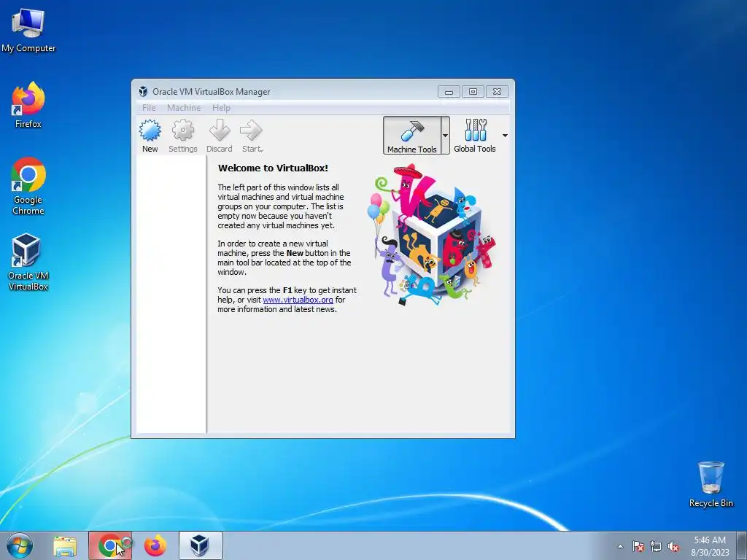
Task: Launch Firefox from the taskbar
Action: [155, 546]
